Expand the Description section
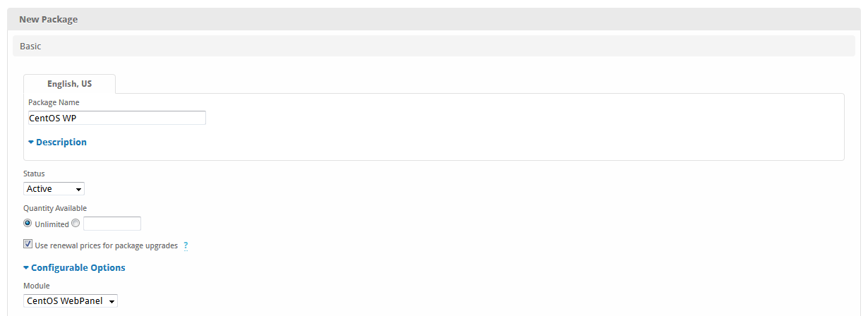Screen dimensions: 868x316 point(61,142)
